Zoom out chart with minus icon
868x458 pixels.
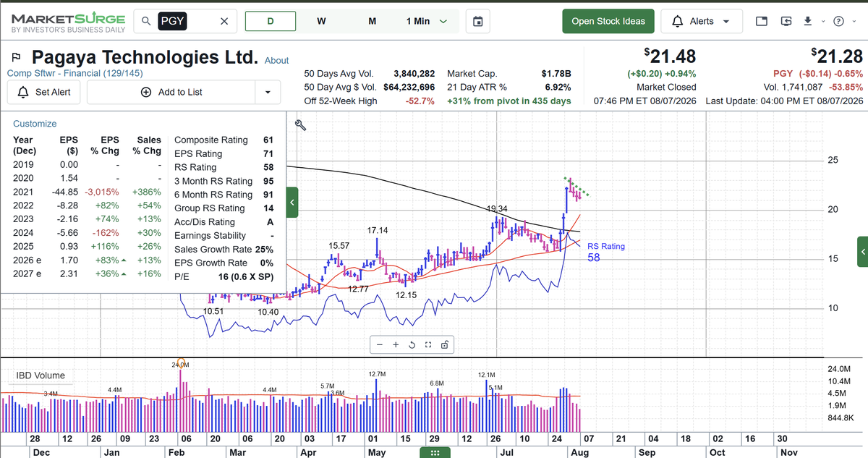click(380, 345)
